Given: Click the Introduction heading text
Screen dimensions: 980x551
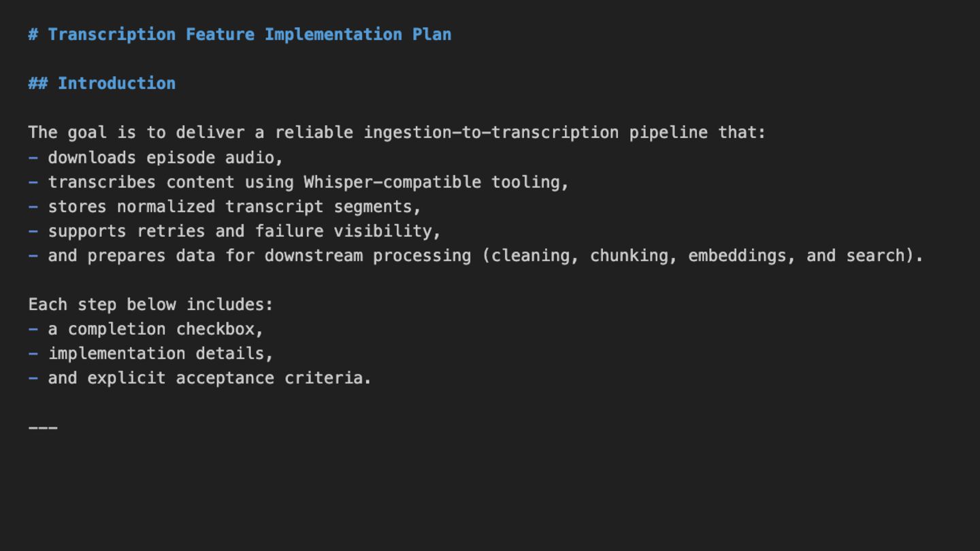Looking at the screenshot, I should tap(116, 84).
